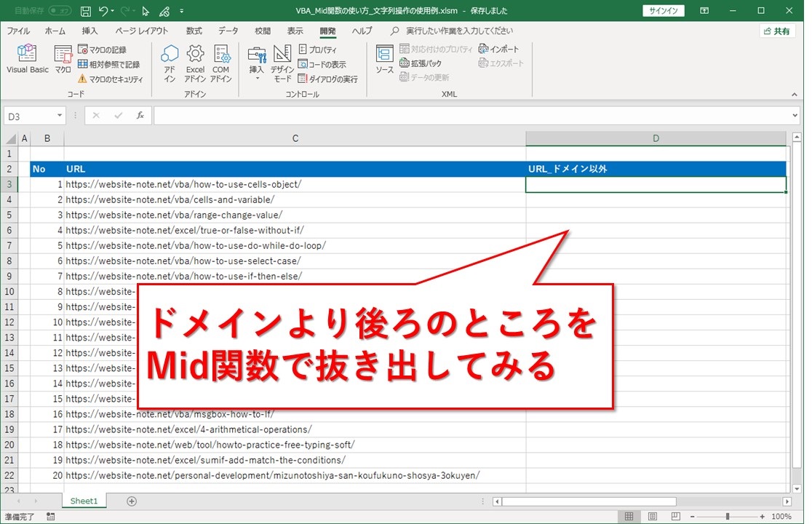Viewport: 812px width, 524px height.
Task: Expand the formula bar
Action: (x=794, y=116)
